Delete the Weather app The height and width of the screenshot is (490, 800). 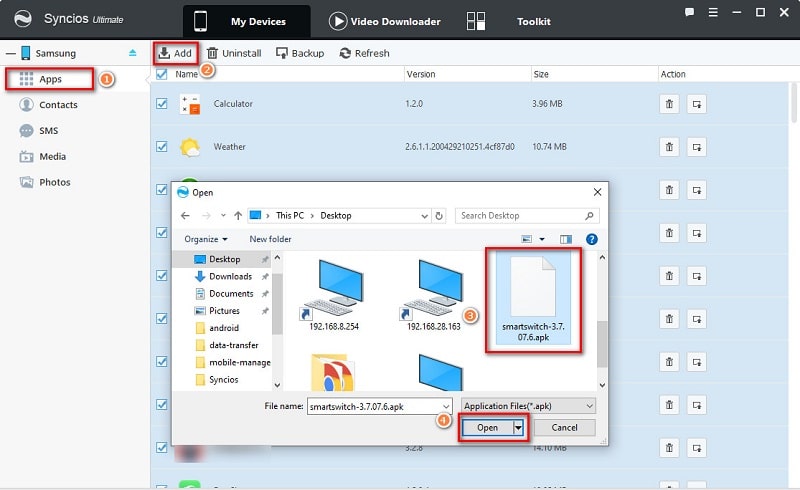(669, 148)
